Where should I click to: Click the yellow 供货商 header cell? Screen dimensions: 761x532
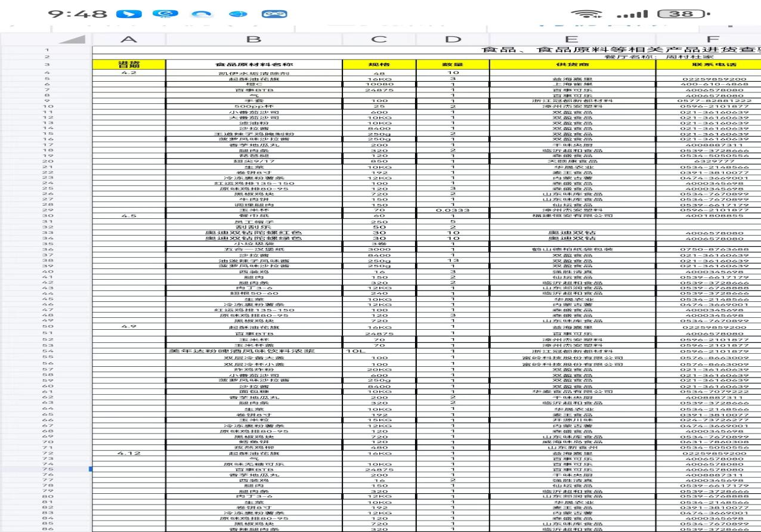tap(573, 64)
